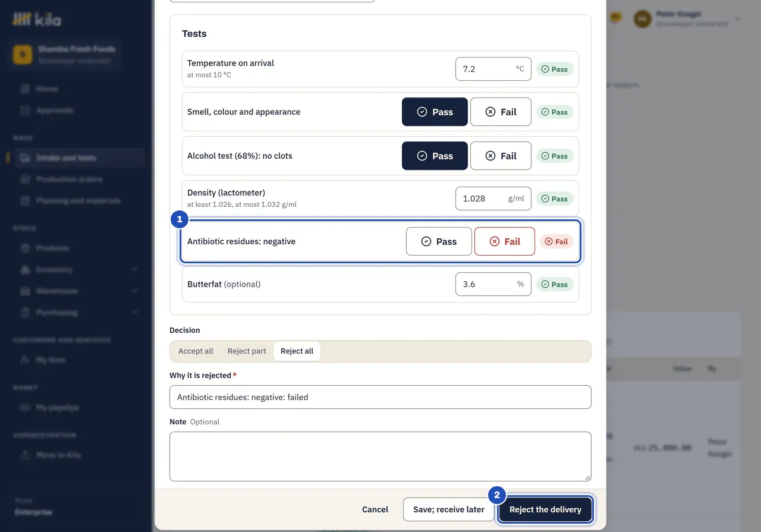
Task: Cancel the intake test dialog
Action: (375, 509)
